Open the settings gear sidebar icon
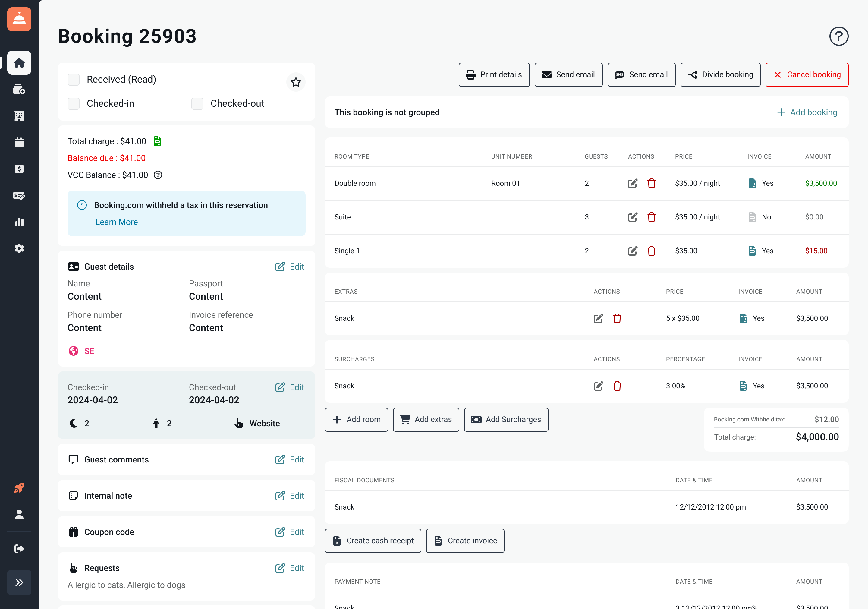868x609 pixels. (x=19, y=248)
